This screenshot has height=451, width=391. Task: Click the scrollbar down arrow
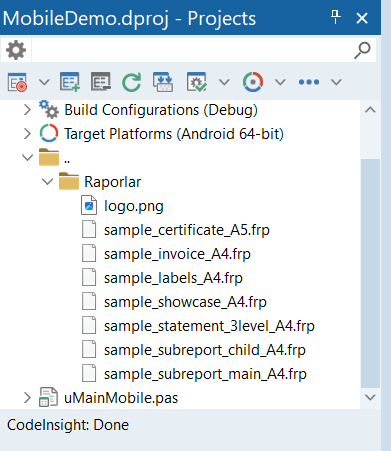[x=370, y=397]
